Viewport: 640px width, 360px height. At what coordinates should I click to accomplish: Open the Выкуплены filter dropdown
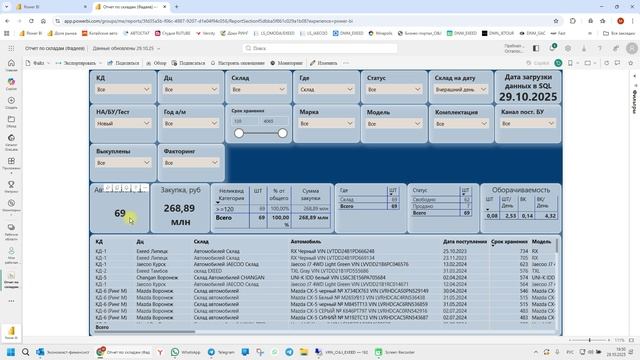click(x=123, y=163)
